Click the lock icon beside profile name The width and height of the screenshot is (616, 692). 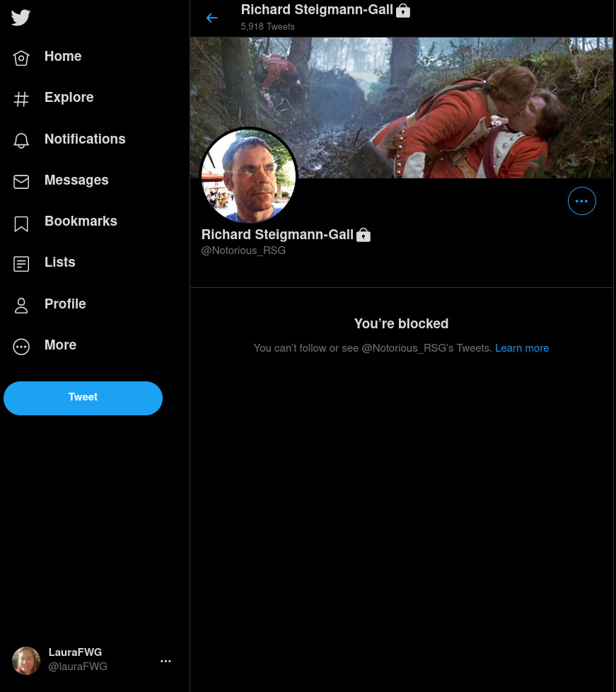pos(363,235)
